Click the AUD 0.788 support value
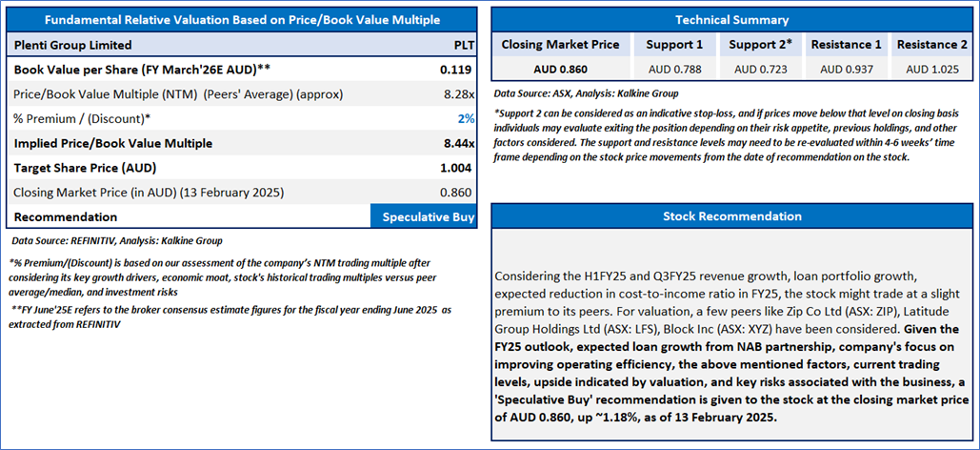Image resolution: width=980 pixels, height=450 pixels. [x=673, y=69]
